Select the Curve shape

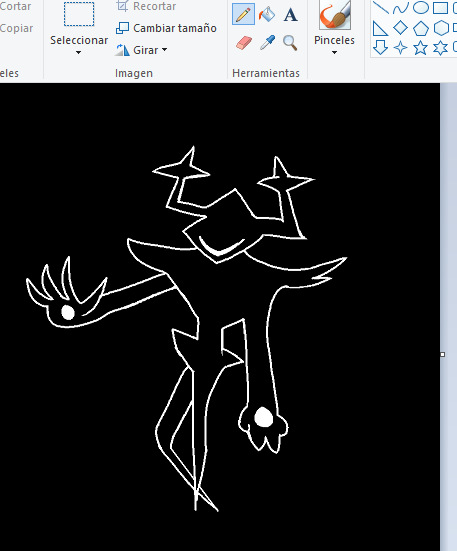pos(401,8)
